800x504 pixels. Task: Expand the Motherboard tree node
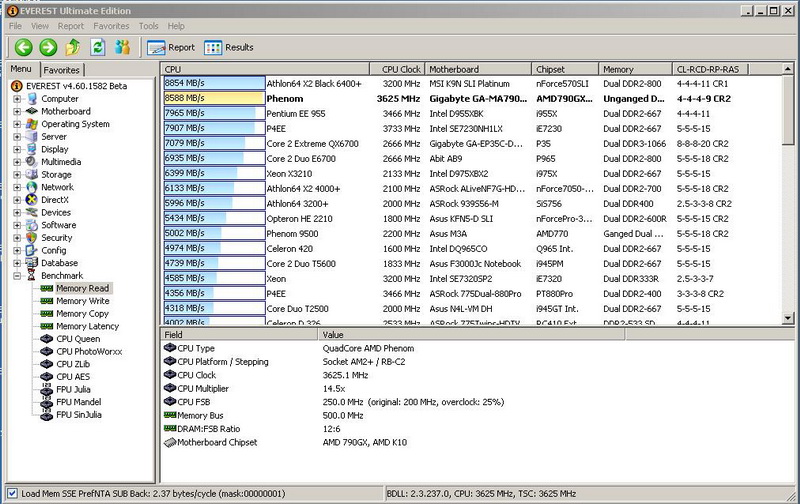click(17, 111)
